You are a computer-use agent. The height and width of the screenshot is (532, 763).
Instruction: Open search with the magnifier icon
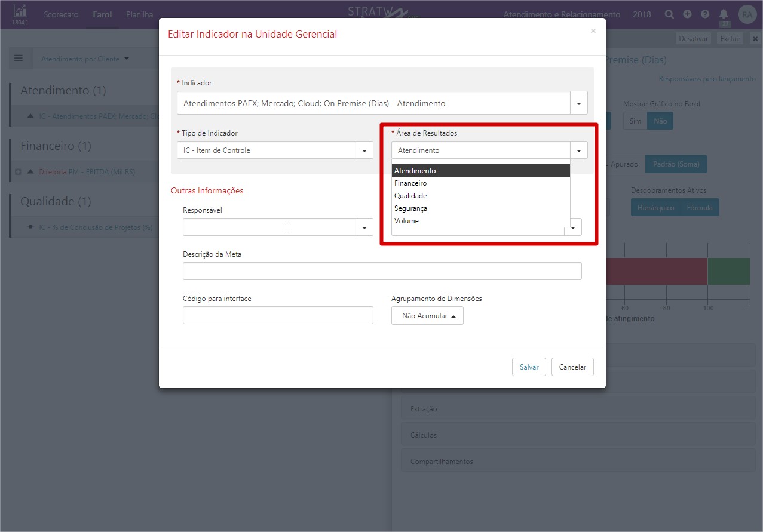tap(670, 14)
